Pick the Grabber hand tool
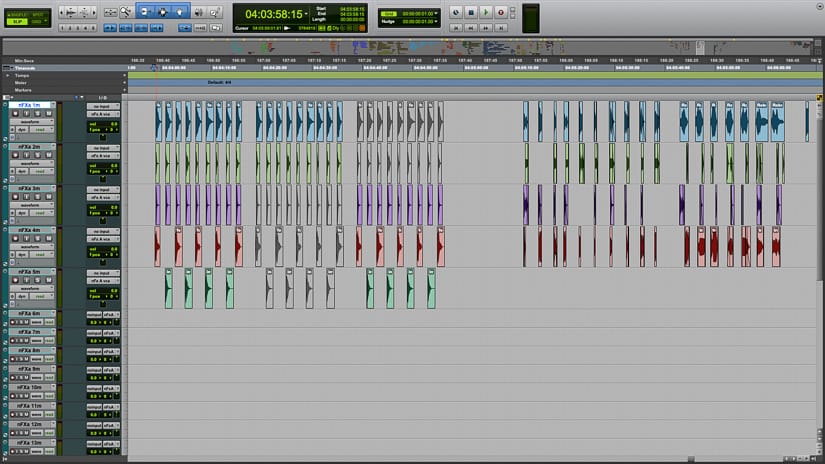The width and height of the screenshot is (825, 464). 181,12
